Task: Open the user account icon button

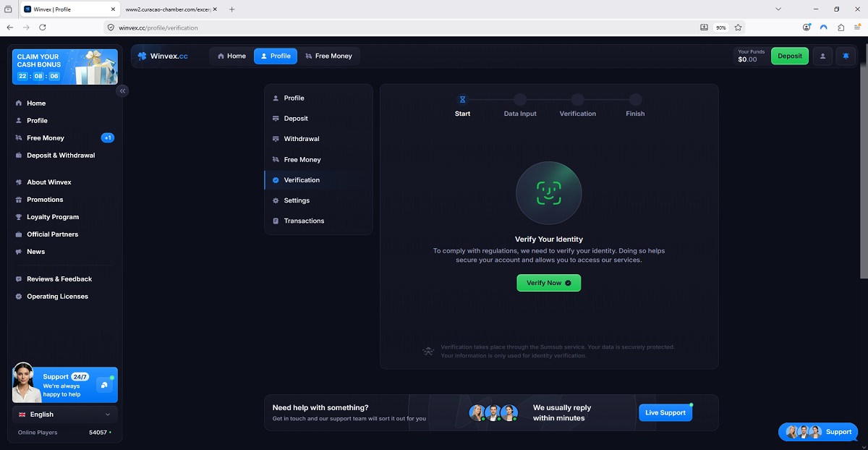Action: tap(822, 56)
